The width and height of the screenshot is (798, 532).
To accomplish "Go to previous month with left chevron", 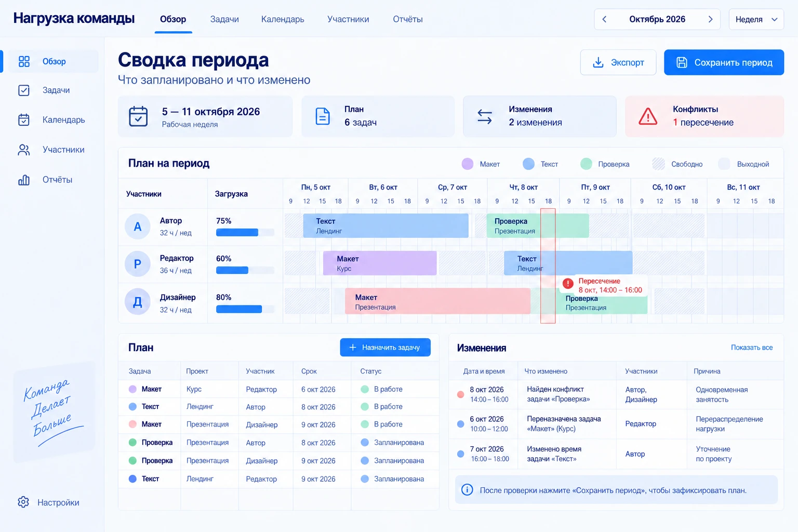I will click(x=604, y=19).
